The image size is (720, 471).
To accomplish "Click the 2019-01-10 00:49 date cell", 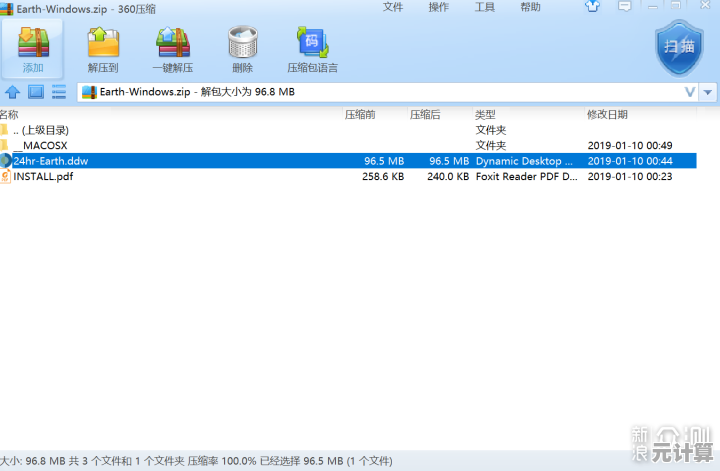I will (x=630, y=146).
